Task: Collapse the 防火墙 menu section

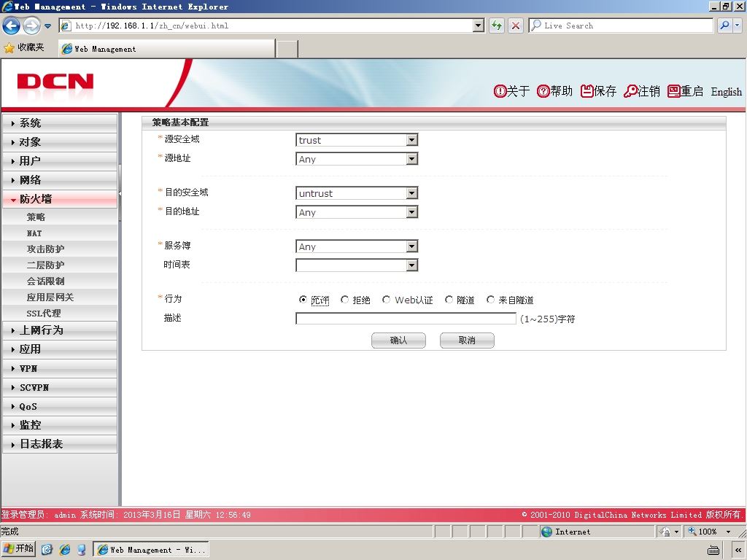Action: [x=60, y=199]
